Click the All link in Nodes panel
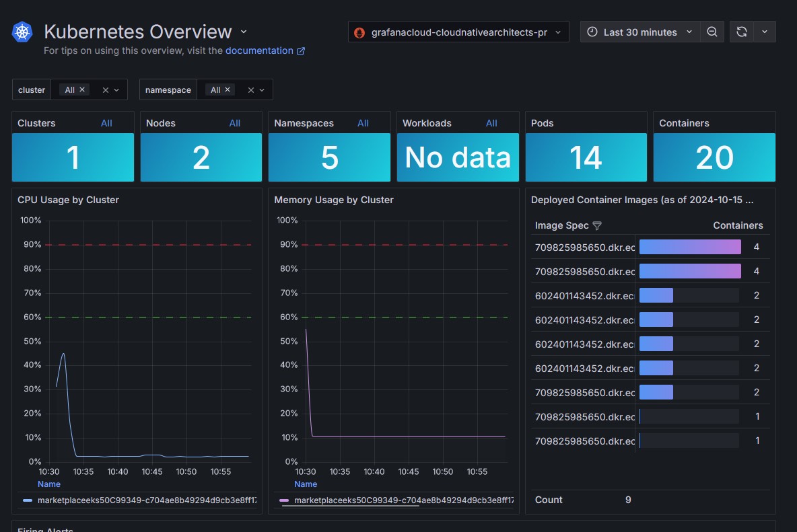This screenshot has width=797, height=532. [234, 123]
